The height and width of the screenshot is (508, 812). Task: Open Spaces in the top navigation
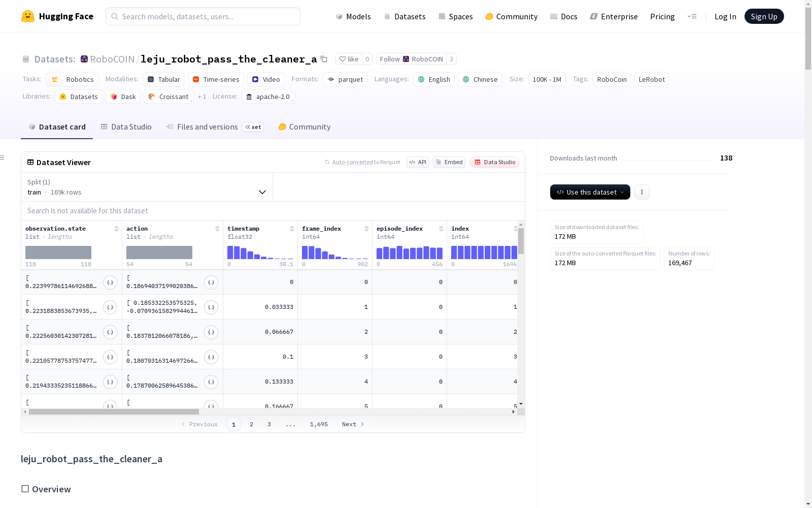(x=456, y=16)
